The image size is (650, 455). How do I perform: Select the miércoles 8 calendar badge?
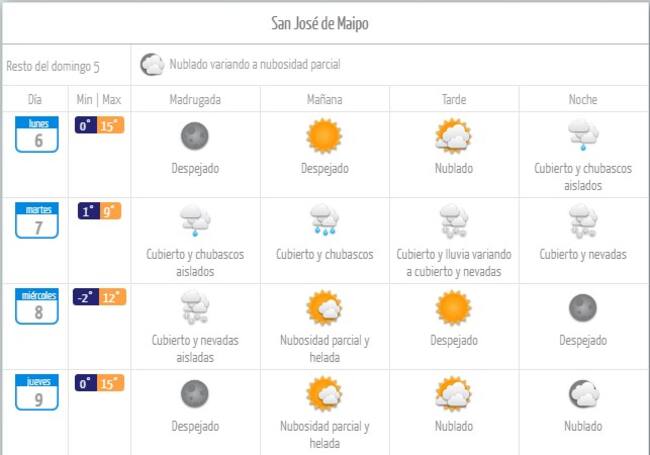(37, 306)
